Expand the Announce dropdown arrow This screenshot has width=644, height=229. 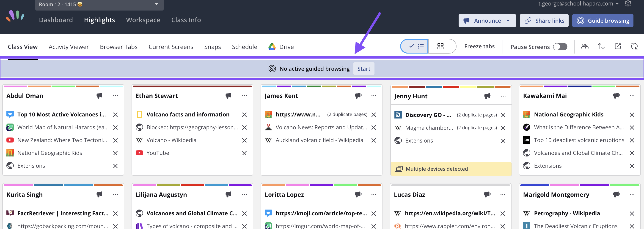point(508,21)
